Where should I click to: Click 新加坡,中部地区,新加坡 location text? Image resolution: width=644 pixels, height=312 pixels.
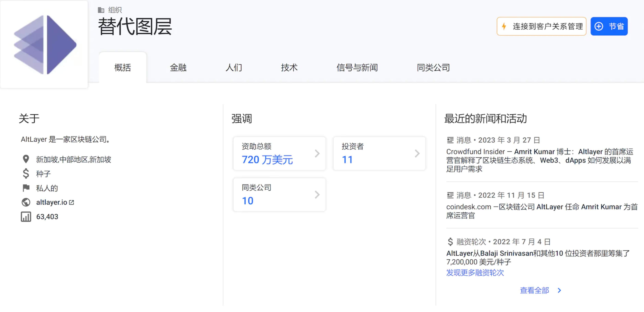click(74, 159)
